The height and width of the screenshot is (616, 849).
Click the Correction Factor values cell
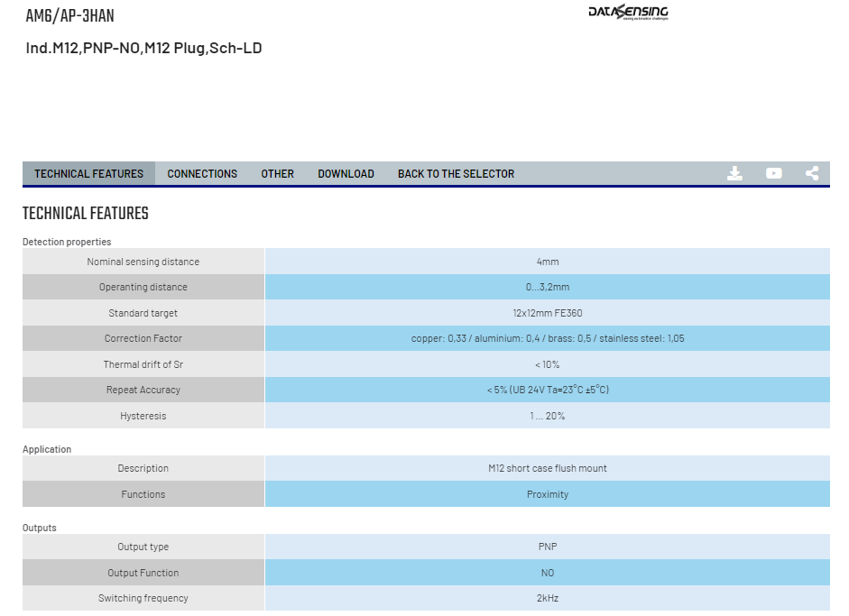[x=548, y=338]
